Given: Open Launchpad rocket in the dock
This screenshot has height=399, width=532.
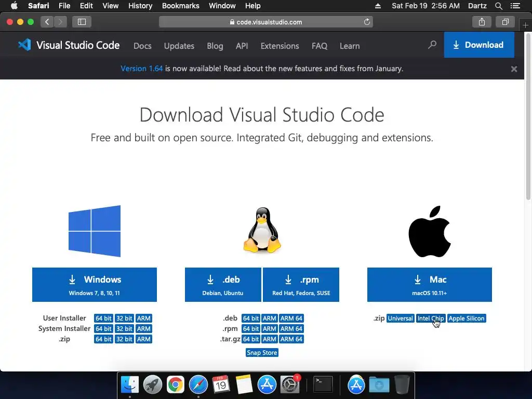Looking at the screenshot, I should click(153, 385).
